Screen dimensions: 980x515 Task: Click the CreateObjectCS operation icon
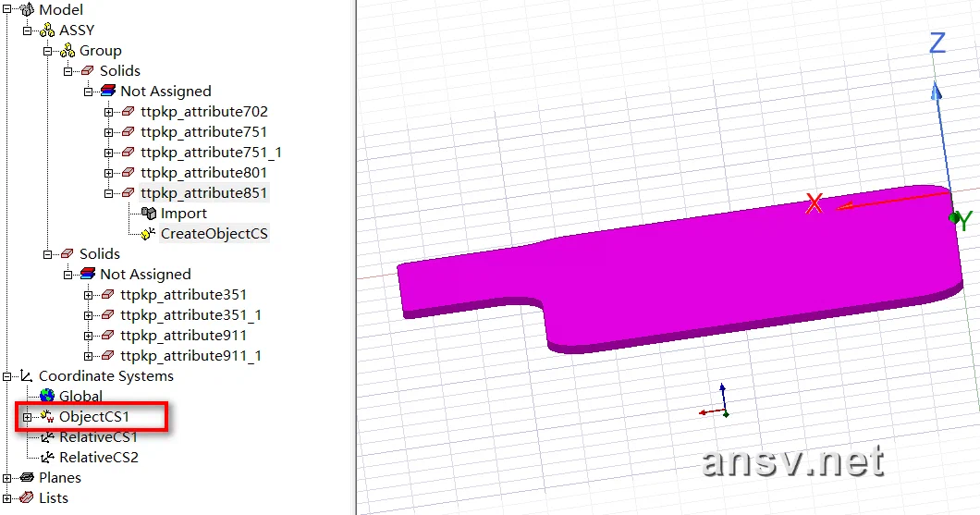pos(148,234)
